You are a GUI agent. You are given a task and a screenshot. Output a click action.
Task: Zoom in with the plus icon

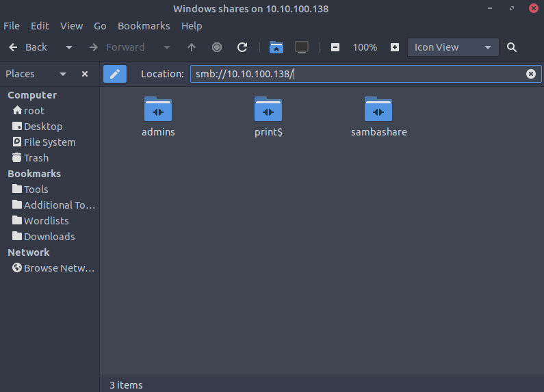click(395, 47)
